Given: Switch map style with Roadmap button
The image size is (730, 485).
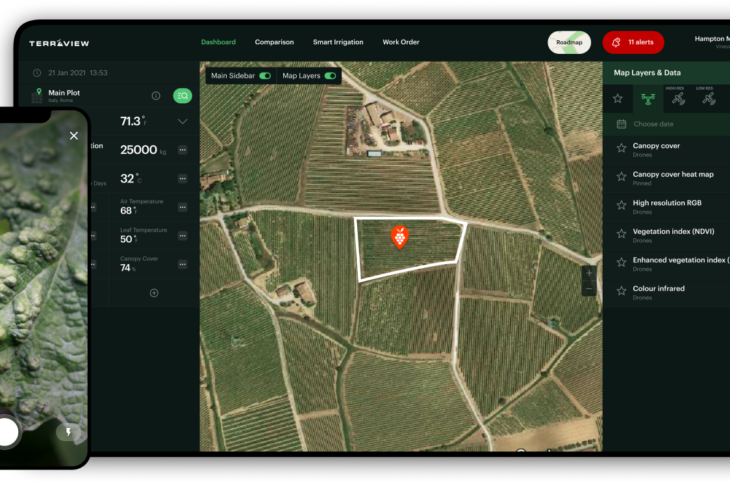Looking at the screenshot, I should (x=569, y=42).
